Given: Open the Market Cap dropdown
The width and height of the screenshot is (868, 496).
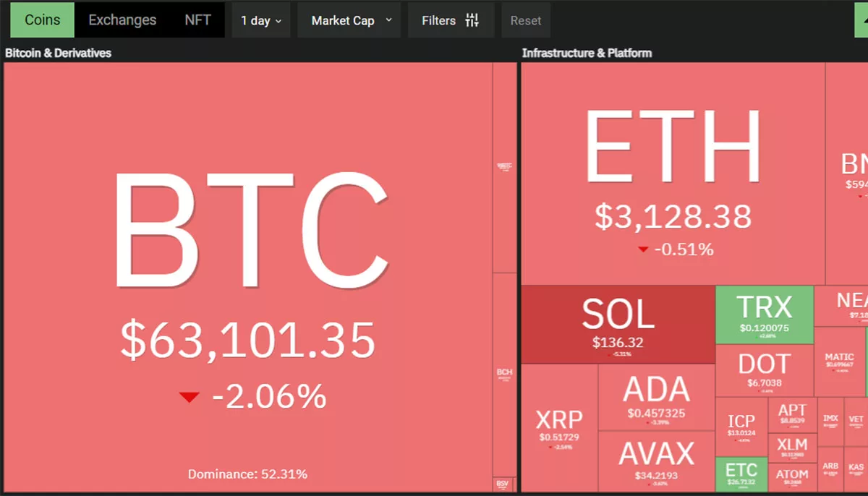Looking at the screenshot, I should (x=352, y=20).
